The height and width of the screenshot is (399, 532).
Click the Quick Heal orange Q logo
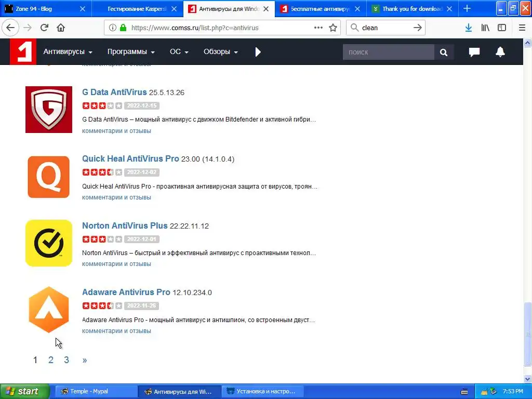click(48, 177)
